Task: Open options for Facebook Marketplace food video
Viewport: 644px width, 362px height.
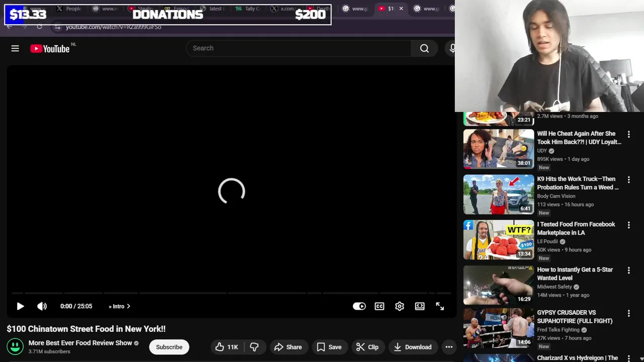Action: tap(628, 225)
